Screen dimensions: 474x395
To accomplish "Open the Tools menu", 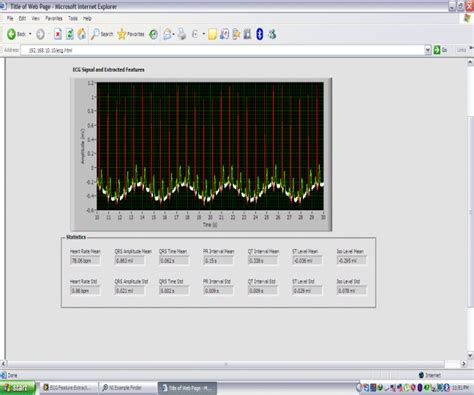I will 73,18.
